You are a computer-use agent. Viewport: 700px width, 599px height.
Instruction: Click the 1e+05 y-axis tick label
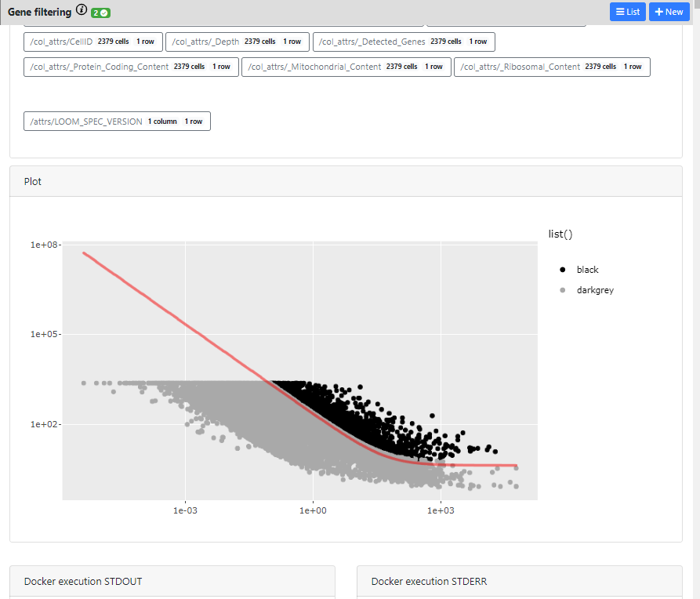point(45,334)
